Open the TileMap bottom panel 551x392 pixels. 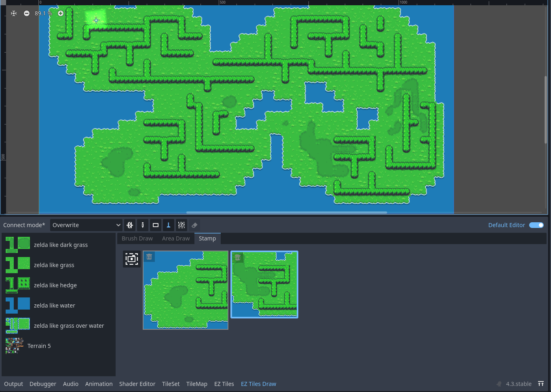[x=197, y=384]
